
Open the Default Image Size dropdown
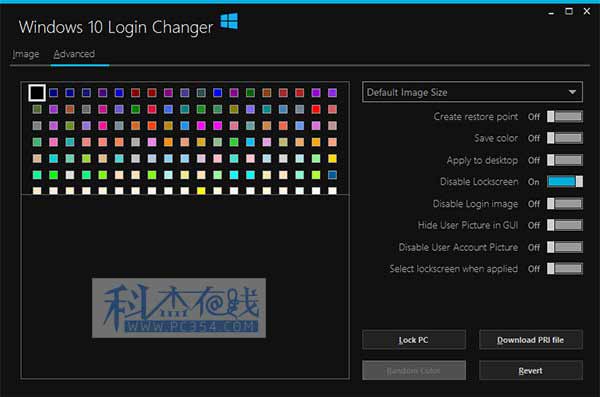(x=472, y=92)
